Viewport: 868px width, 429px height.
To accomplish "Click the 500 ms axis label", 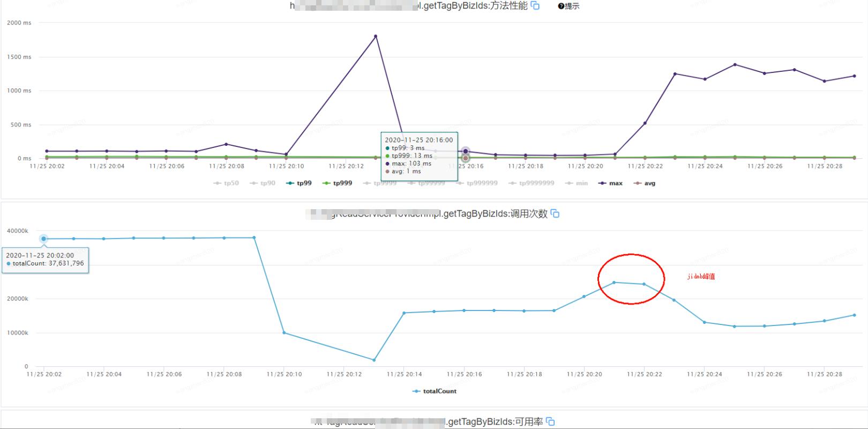I will click(x=21, y=125).
